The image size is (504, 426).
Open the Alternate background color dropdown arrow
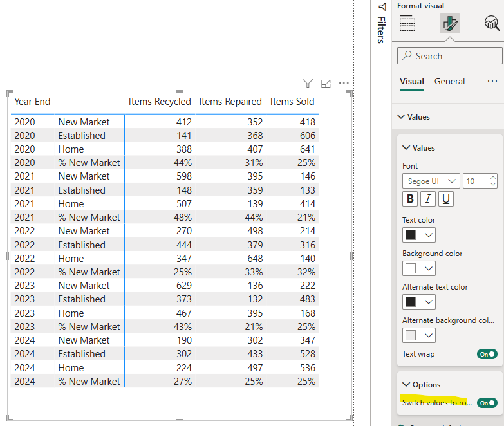click(429, 335)
